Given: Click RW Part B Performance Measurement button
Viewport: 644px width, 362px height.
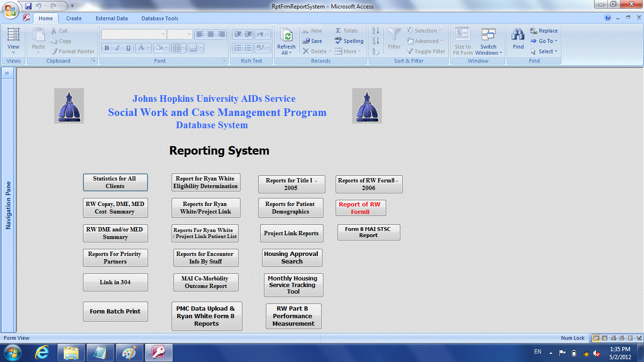Looking at the screenshot, I should (293, 316).
